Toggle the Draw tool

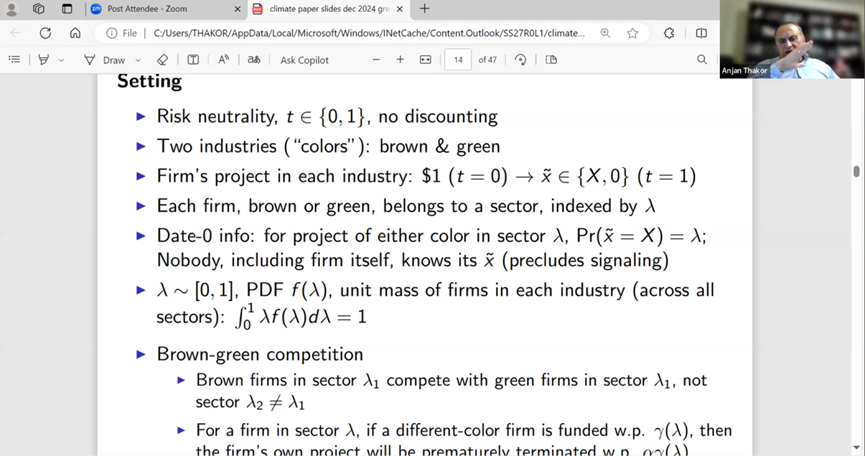pyautogui.click(x=105, y=60)
